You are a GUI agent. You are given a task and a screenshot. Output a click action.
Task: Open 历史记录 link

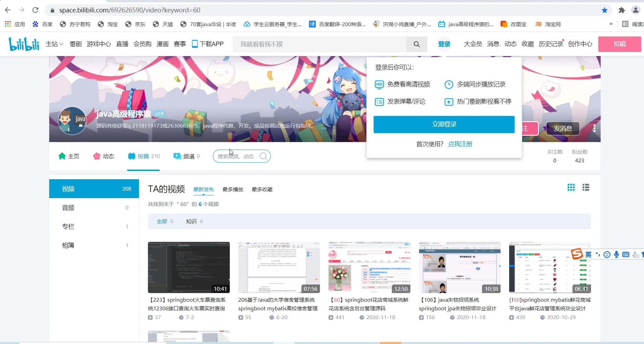551,44
